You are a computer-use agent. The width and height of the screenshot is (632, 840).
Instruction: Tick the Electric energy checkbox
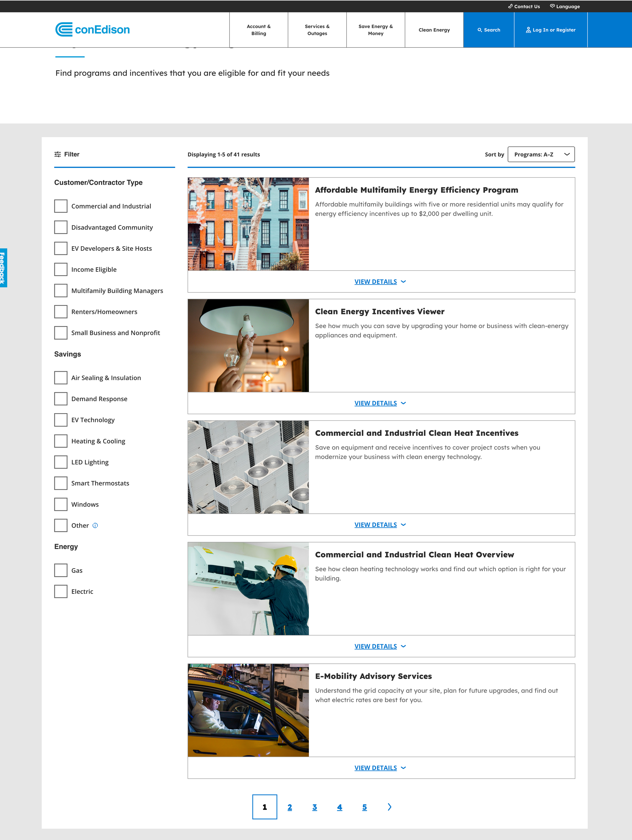61,592
